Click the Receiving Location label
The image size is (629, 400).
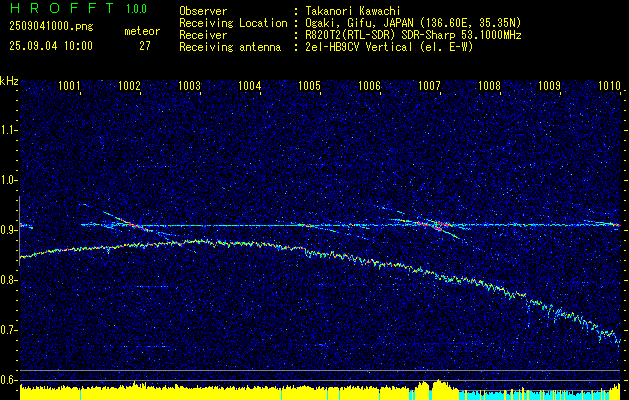(233, 23)
